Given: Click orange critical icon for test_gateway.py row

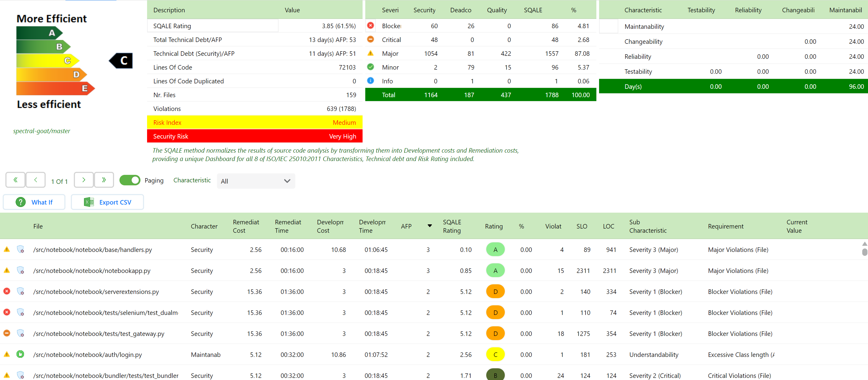Looking at the screenshot, I should [7, 333].
